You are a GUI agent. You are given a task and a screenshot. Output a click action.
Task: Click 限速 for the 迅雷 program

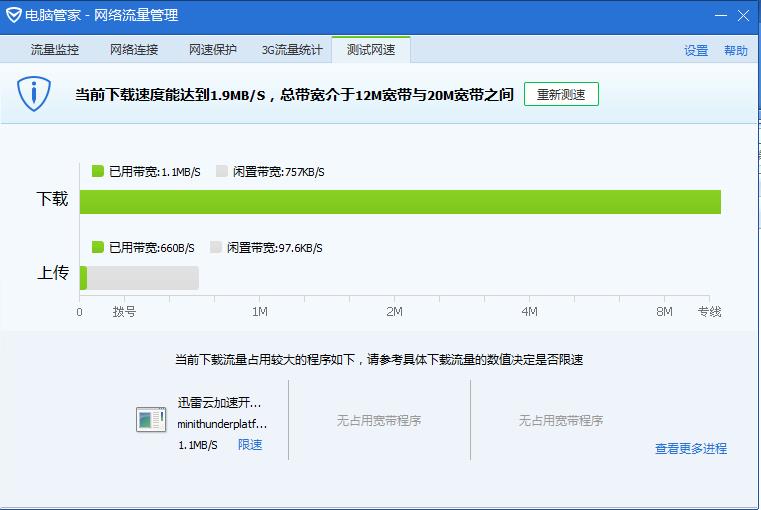click(x=250, y=444)
